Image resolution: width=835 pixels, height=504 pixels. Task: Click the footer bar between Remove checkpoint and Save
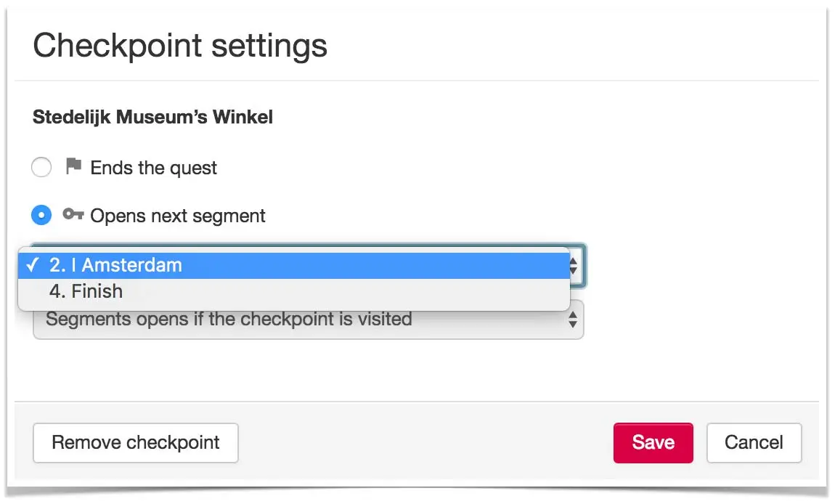[x=426, y=443]
